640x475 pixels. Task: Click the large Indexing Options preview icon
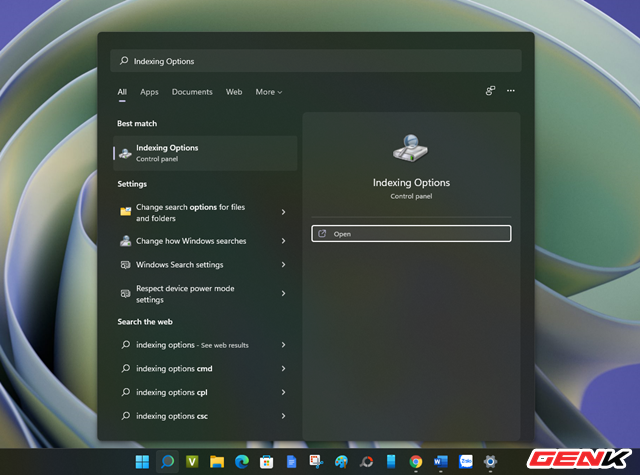[411, 149]
